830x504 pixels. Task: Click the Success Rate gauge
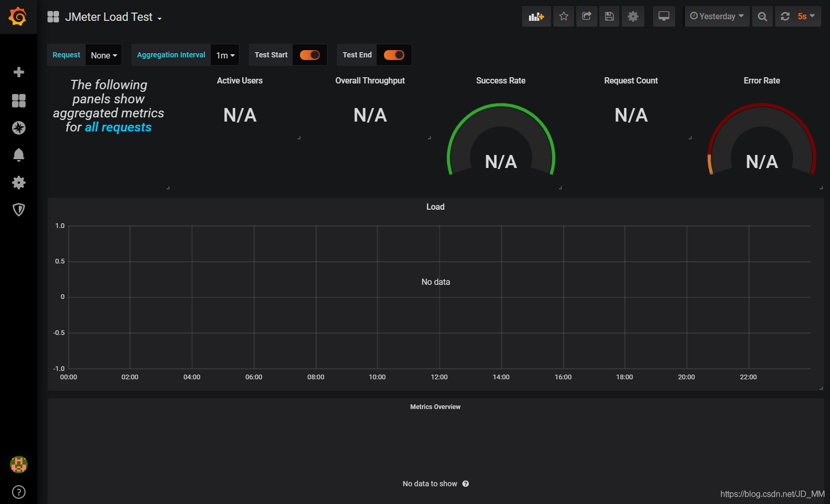[501, 140]
